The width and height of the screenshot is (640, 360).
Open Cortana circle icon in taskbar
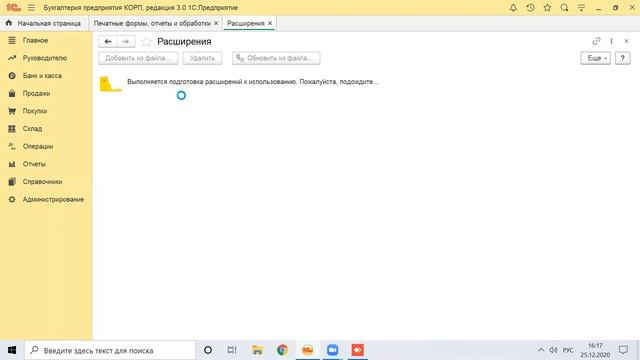(x=208, y=350)
